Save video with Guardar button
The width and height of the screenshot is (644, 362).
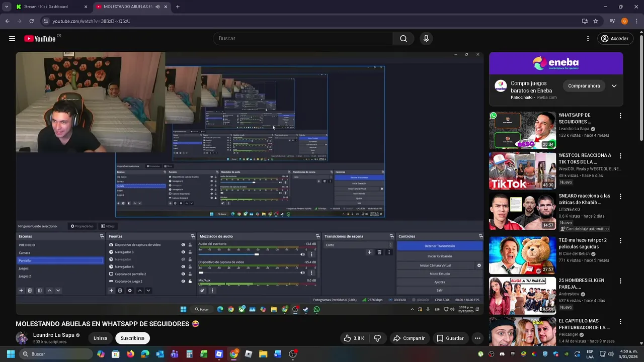[x=450, y=338]
